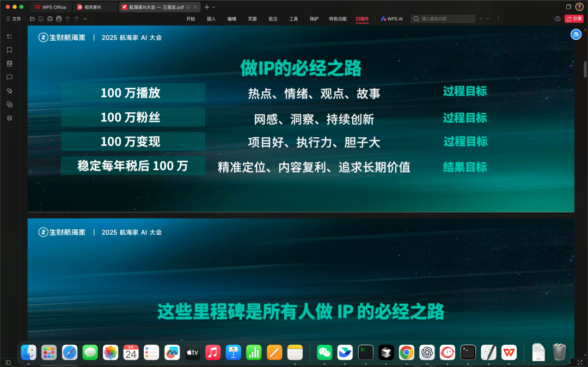588x367 pixels.
Task: Open Calendar showing 24 in the dock
Action: click(x=131, y=352)
